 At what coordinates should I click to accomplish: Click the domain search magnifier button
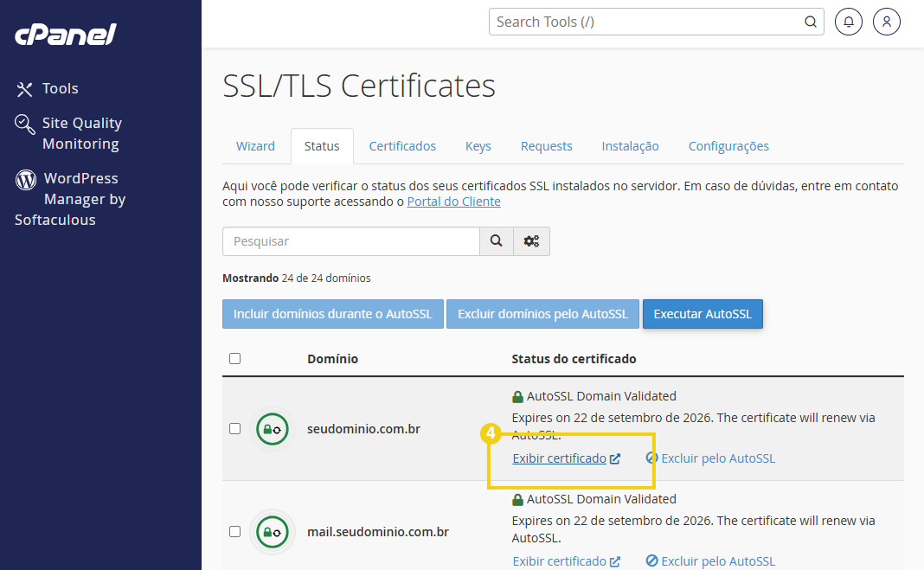coord(497,241)
